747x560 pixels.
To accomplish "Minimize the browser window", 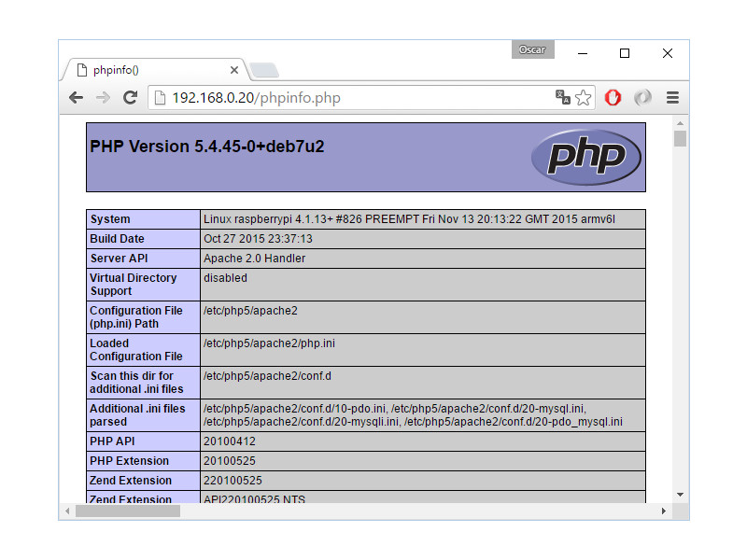I will (x=582, y=53).
